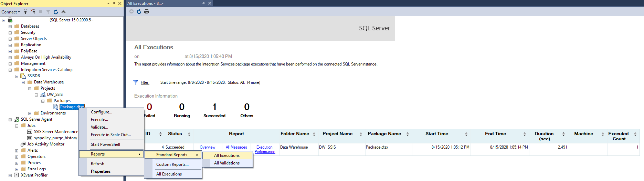Close the All Executions tab

tap(210, 3)
